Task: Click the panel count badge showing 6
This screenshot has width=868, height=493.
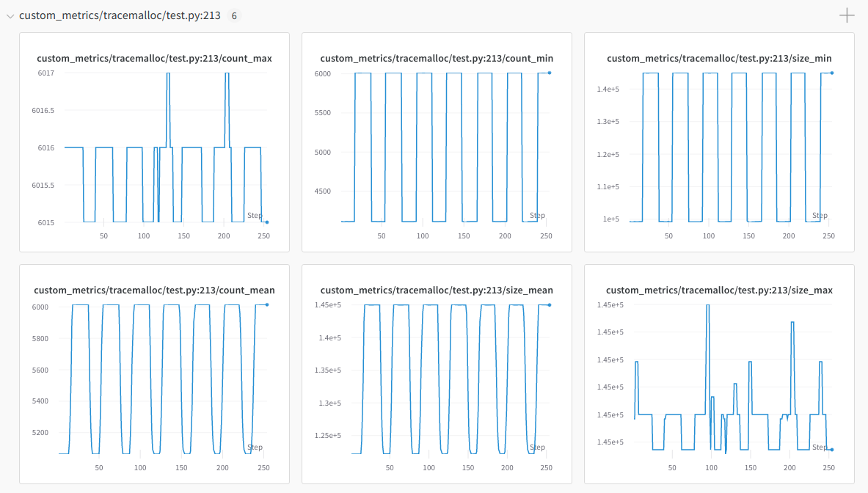Action: pyautogui.click(x=234, y=15)
